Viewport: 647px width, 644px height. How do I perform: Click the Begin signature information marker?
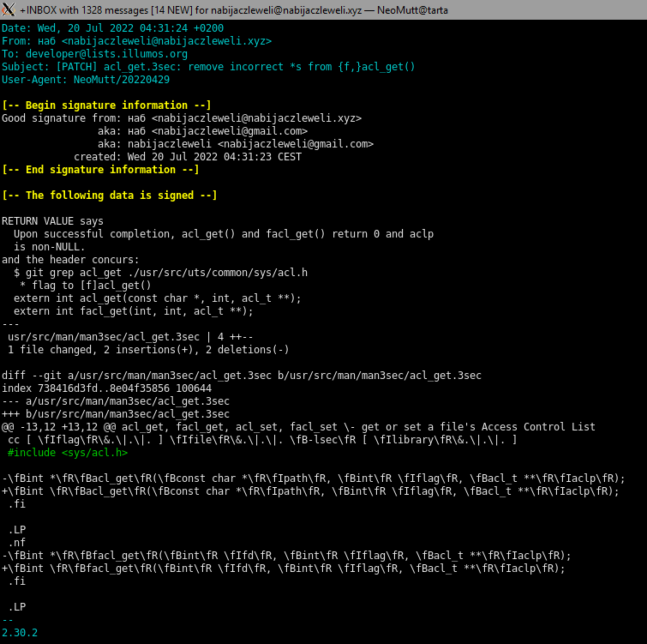pyautogui.click(x=107, y=105)
